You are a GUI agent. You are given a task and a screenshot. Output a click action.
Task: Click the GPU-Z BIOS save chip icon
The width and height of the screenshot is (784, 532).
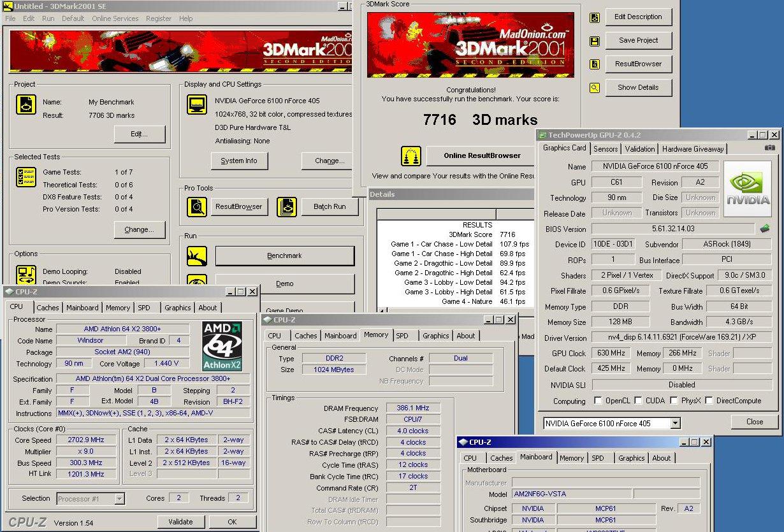(765, 228)
